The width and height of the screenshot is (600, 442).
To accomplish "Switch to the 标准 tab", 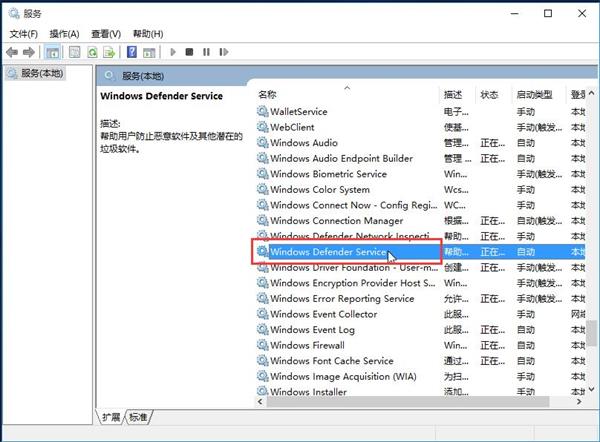I will click(x=138, y=417).
